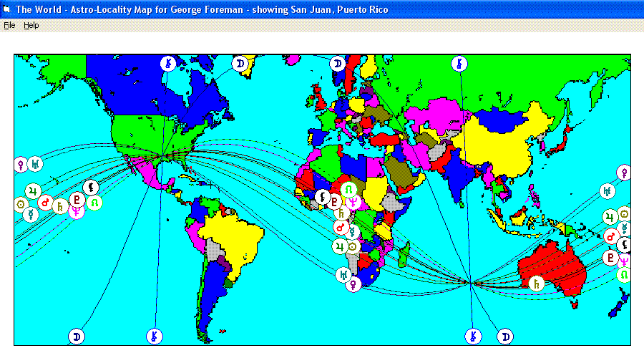Click the maroon Pluto symbol northeast of Australia

click(x=610, y=258)
